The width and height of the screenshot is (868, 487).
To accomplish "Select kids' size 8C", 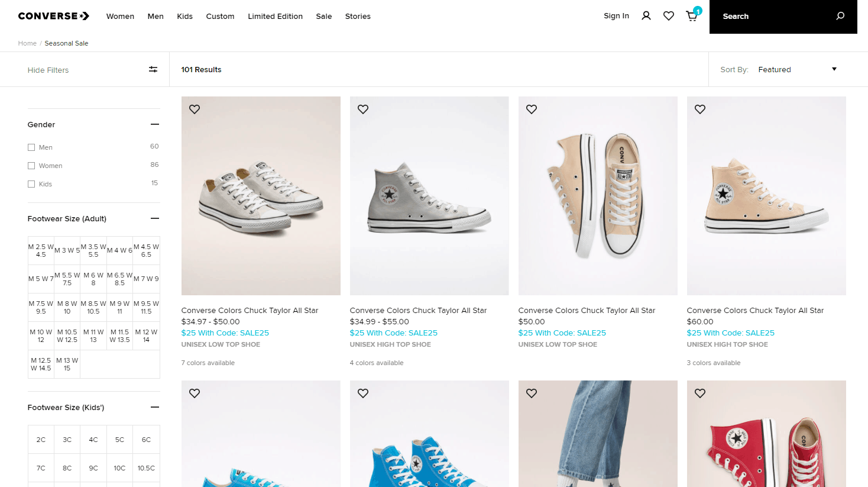I will click(x=67, y=468).
